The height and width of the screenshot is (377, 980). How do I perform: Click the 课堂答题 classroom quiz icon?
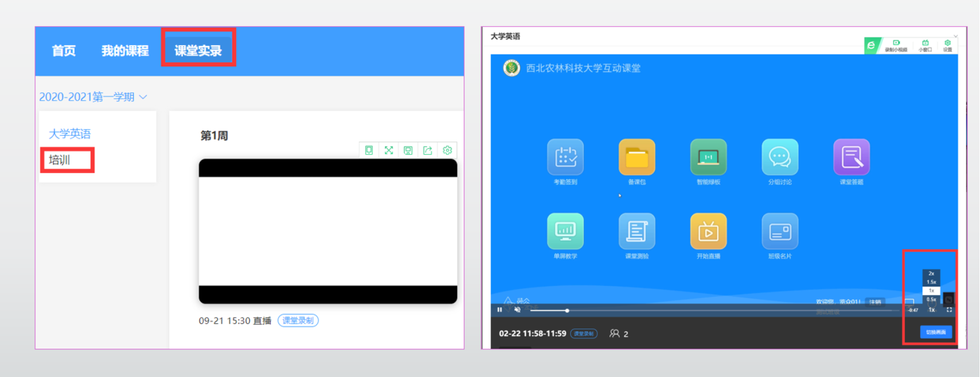tap(851, 157)
